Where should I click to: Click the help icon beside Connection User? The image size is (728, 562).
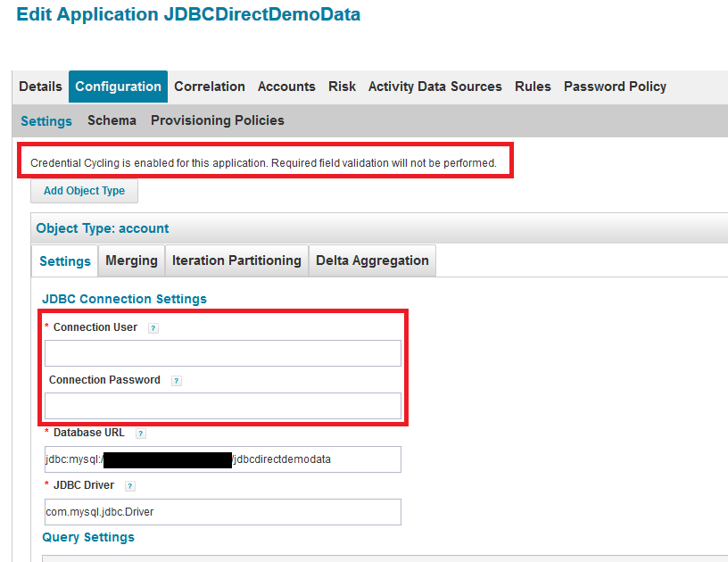tap(153, 328)
